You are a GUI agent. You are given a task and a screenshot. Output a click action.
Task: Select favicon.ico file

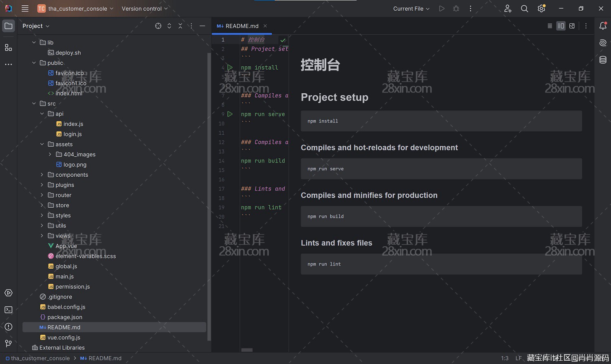70,73
